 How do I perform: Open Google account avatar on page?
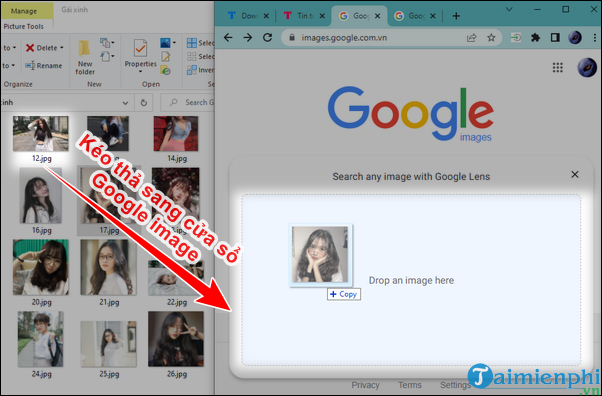point(587,68)
